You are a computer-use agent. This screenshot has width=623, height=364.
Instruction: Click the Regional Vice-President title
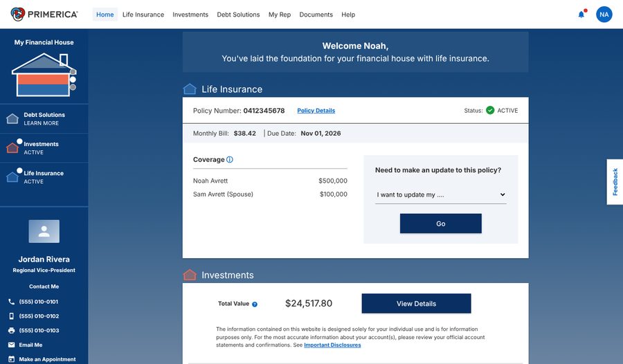click(x=44, y=270)
